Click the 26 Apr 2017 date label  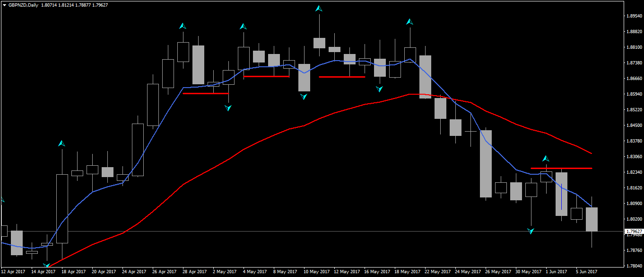point(164,272)
